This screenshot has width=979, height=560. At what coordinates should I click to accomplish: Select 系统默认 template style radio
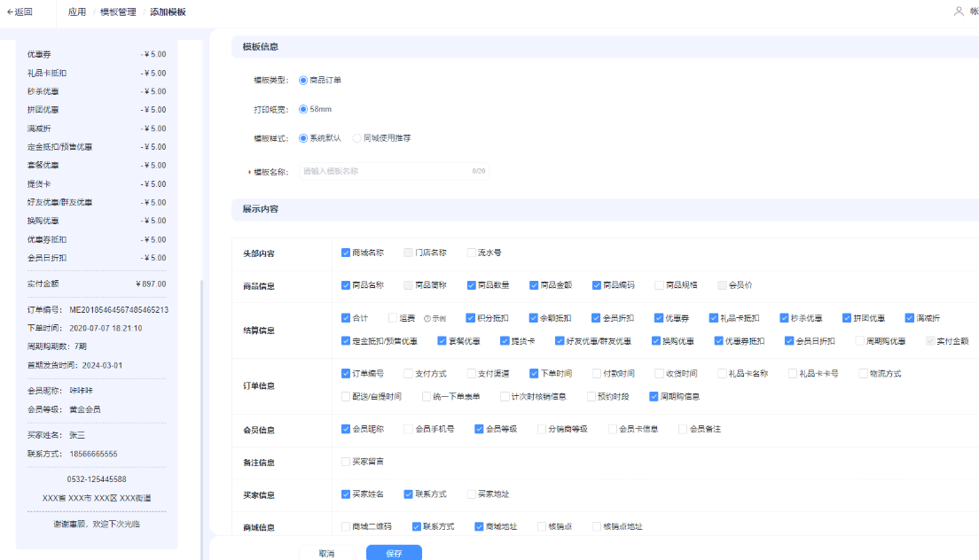pos(303,138)
